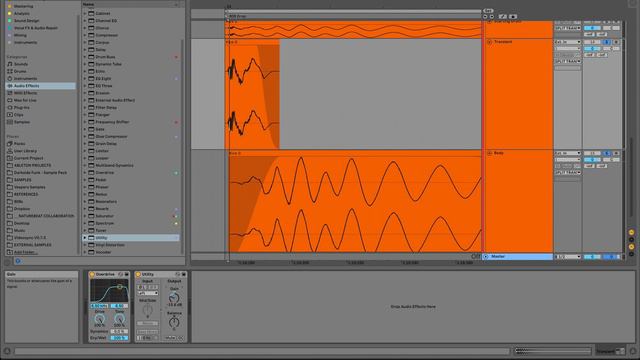Select the Analysis collection label
The height and width of the screenshot is (360, 640).
coord(22,13)
